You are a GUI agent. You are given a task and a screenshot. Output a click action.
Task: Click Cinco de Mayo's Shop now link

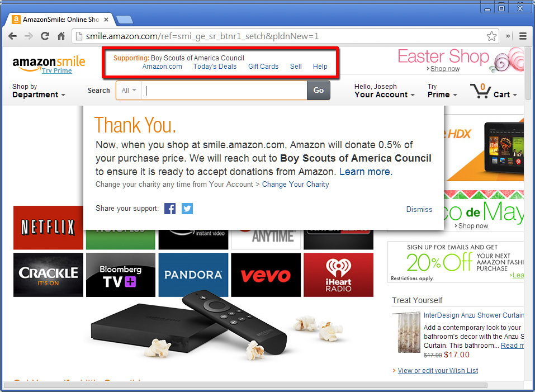474,226
